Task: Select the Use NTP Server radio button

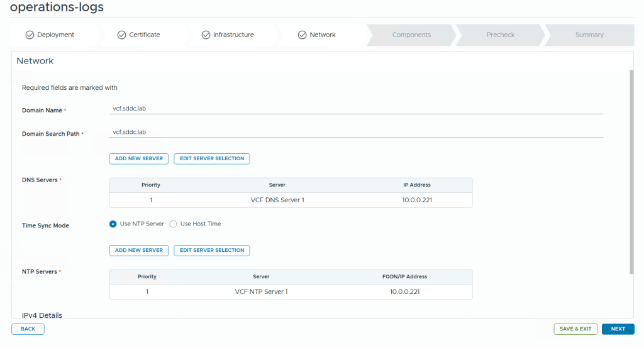Action: click(x=113, y=224)
